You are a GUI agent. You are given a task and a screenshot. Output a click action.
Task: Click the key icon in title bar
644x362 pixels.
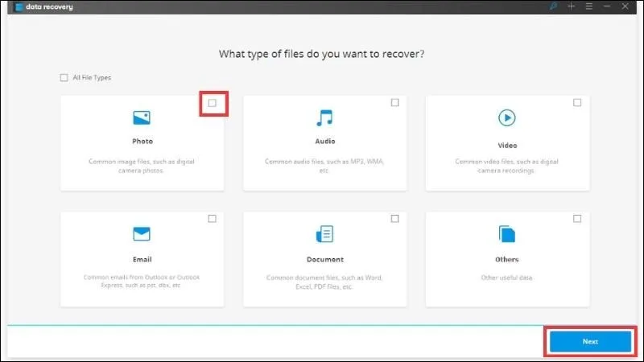coord(553,6)
